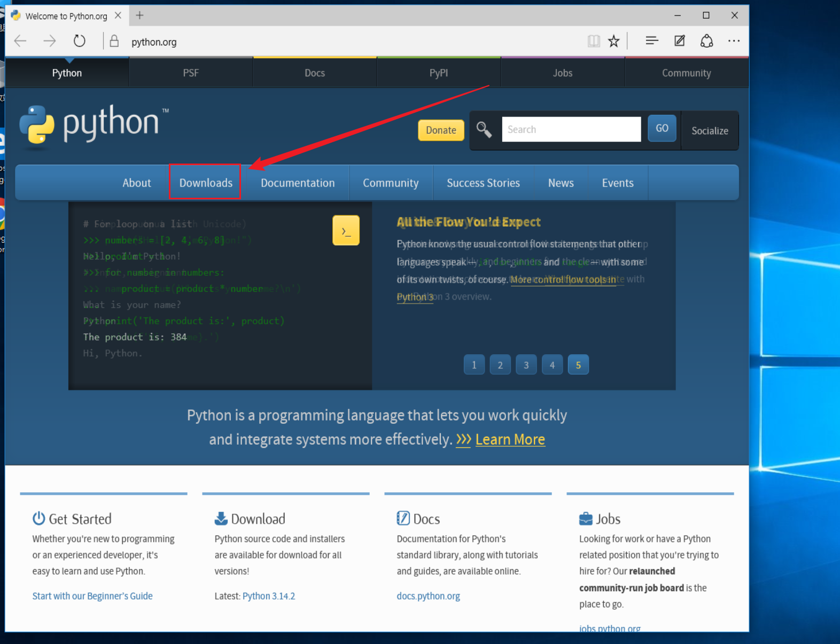Open the About navigation menu
This screenshot has height=644, width=840.
pos(137,183)
